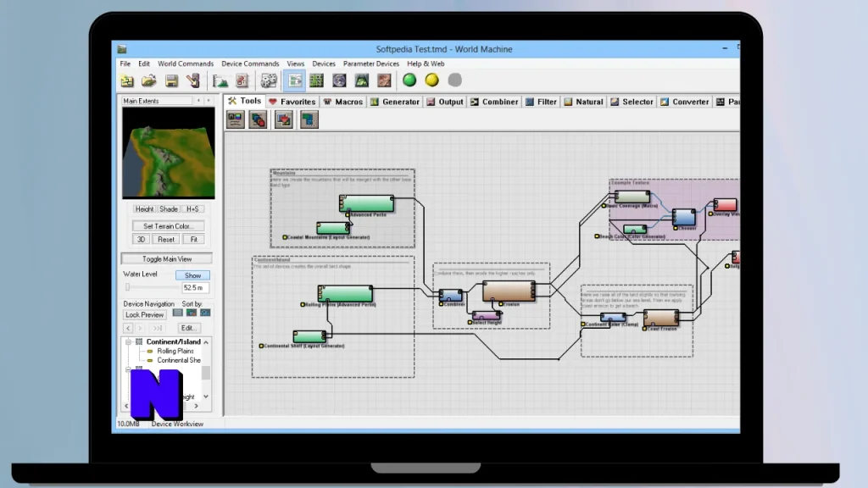Choose the third Sort by icon
The width and height of the screenshot is (868, 488).
click(205, 313)
